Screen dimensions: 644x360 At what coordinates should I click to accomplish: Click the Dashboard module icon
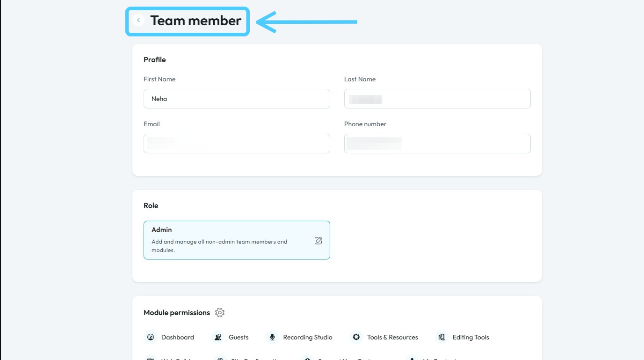click(151, 337)
